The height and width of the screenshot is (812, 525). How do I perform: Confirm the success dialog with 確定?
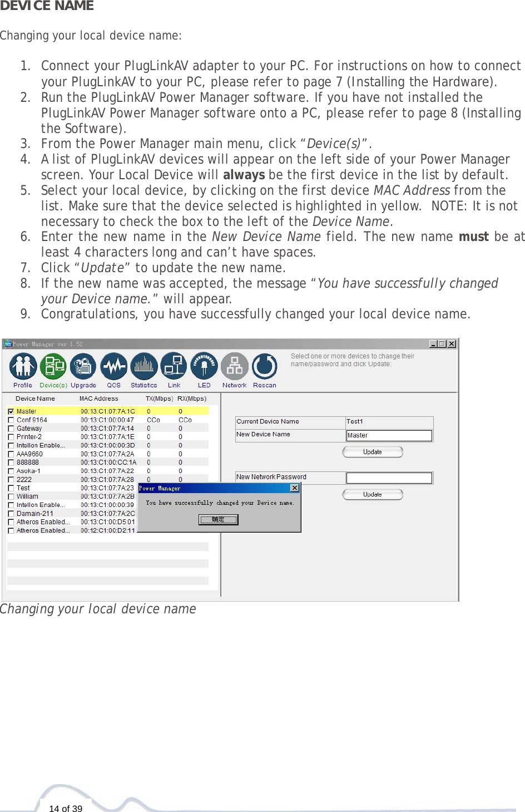point(219,519)
